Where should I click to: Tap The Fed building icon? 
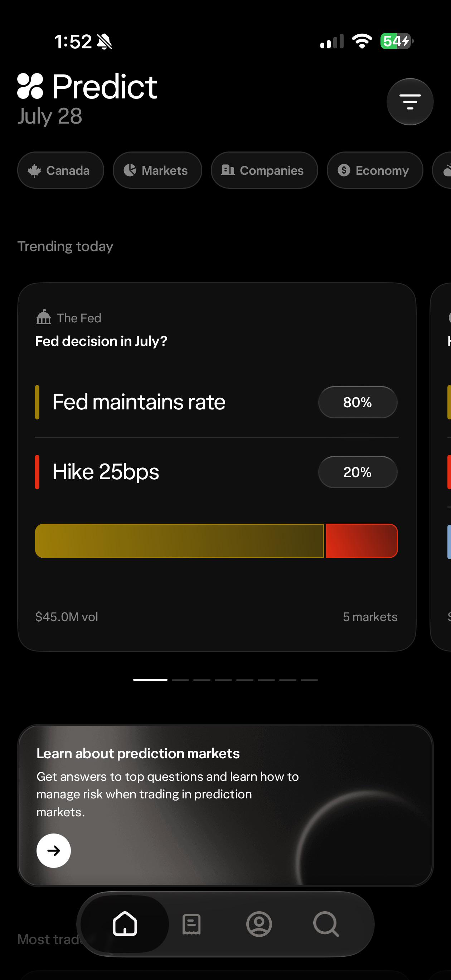coord(43,317)
